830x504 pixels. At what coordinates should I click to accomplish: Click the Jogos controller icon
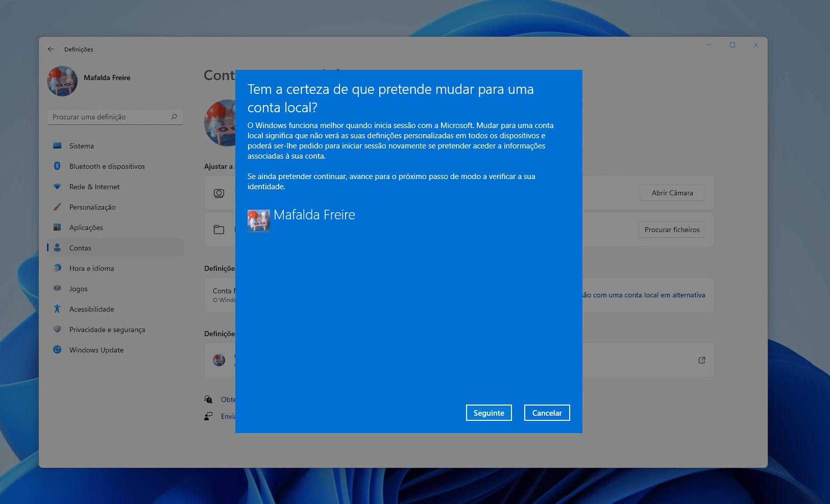[x=57, y=289]
